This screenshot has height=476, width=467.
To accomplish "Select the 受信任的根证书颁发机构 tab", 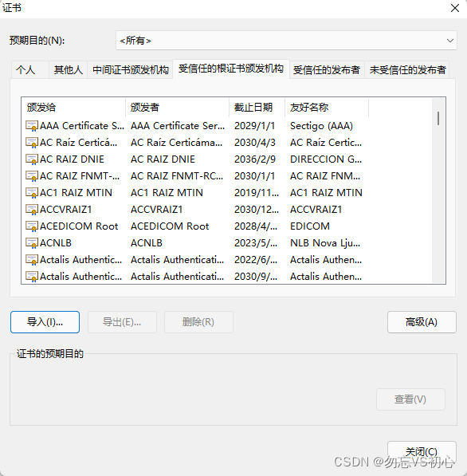I will coord(231,69).
